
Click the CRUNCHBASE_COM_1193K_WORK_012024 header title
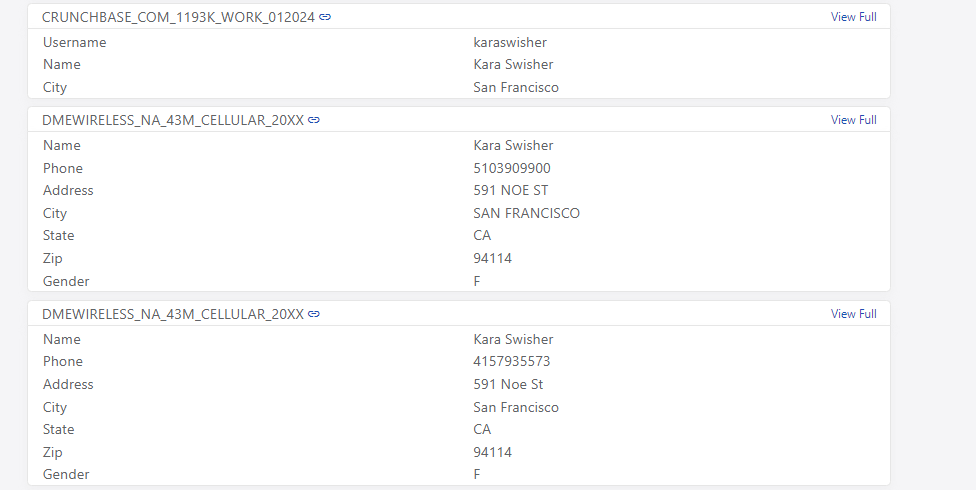pyautogui.click(x=179, y=17)
